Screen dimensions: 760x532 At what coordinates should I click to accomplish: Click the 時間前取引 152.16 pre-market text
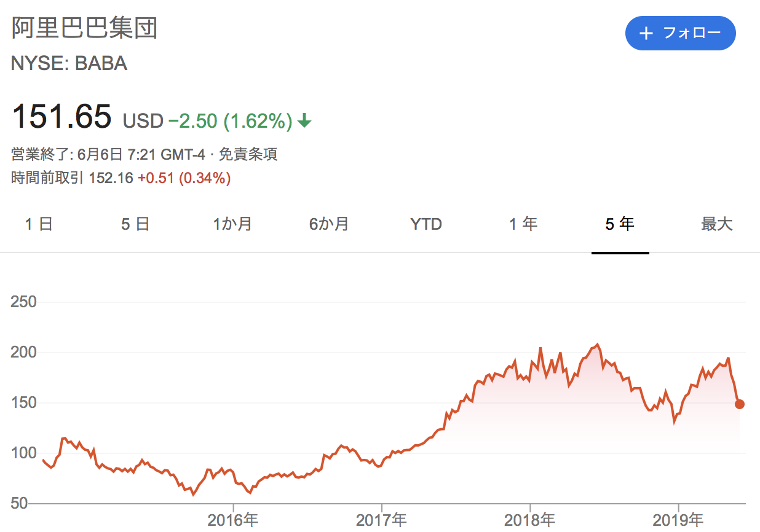pyautogui.click(x=73, y=178)
